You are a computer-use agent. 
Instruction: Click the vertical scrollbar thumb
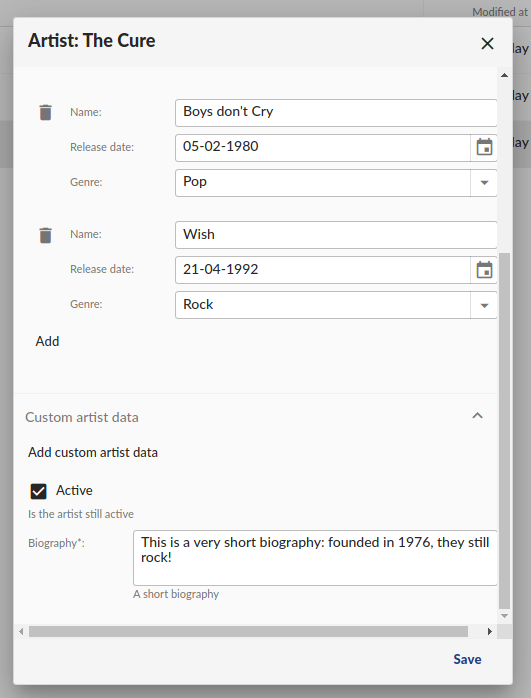point(504,430)
